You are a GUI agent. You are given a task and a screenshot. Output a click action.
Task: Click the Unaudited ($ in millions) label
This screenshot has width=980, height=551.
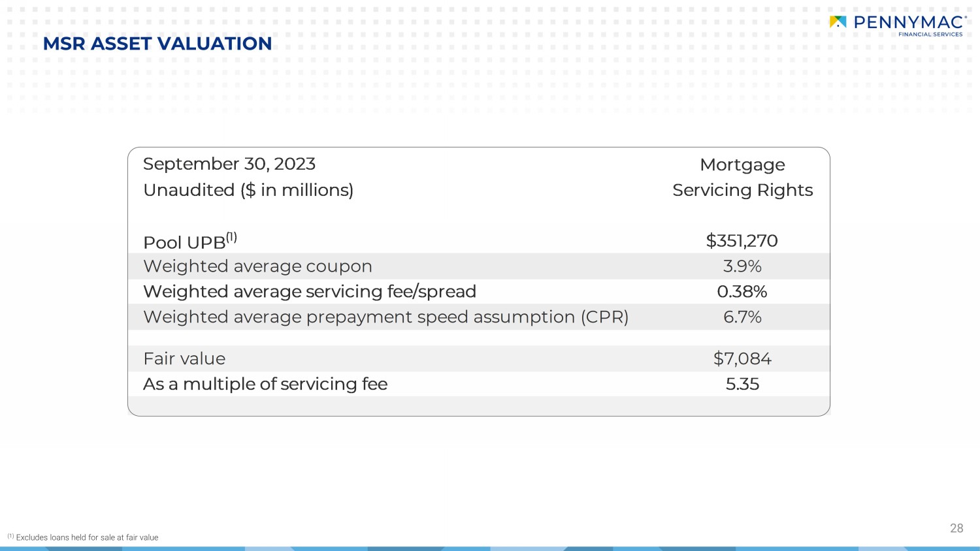point(248,190)
